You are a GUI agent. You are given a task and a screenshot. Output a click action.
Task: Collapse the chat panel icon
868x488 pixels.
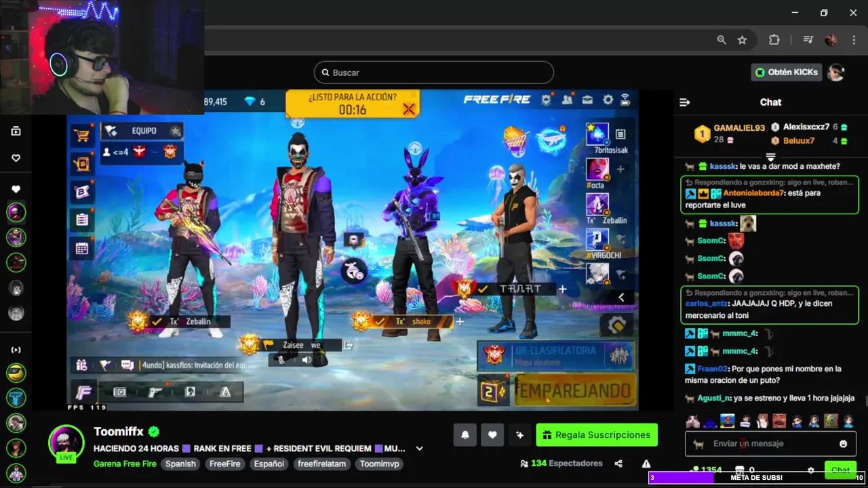[684, 102]
